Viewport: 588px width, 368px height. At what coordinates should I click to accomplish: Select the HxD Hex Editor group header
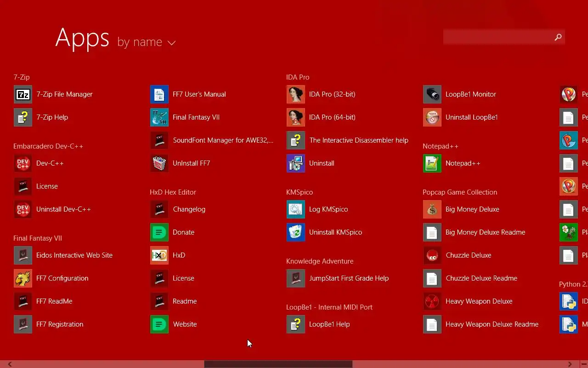173,192
